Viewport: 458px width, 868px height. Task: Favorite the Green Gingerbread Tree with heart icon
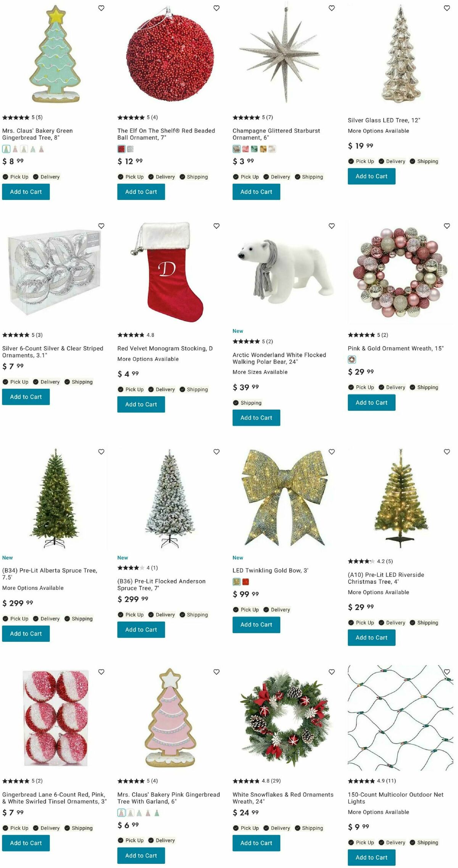[101, 8]
